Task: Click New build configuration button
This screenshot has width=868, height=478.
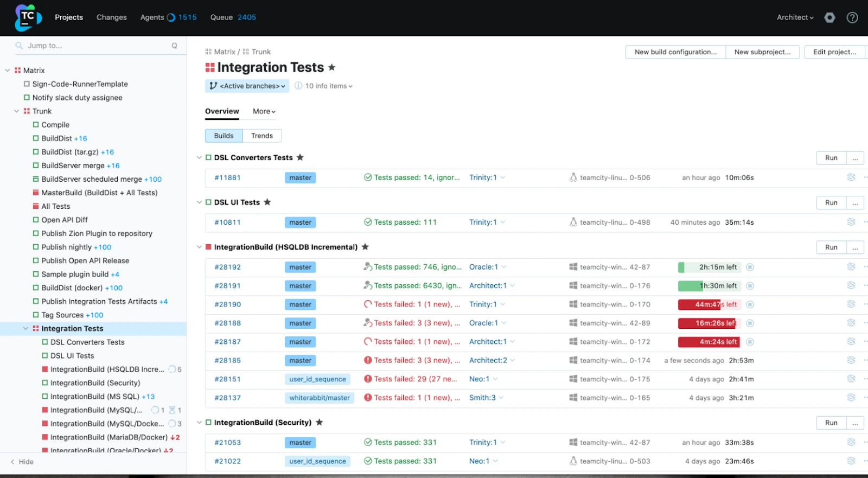Action: pos(675,52)
